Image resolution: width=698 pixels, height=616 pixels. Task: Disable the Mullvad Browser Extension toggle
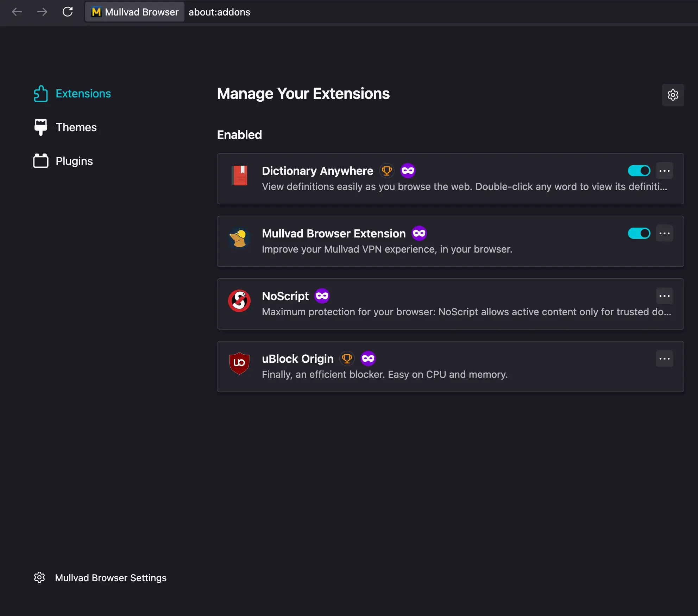coord(639,234)
